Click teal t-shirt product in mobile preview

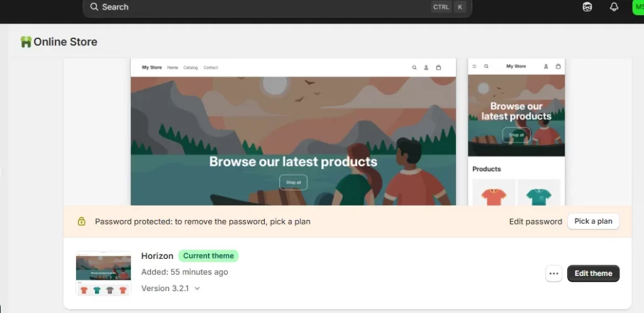pos(539,192)
